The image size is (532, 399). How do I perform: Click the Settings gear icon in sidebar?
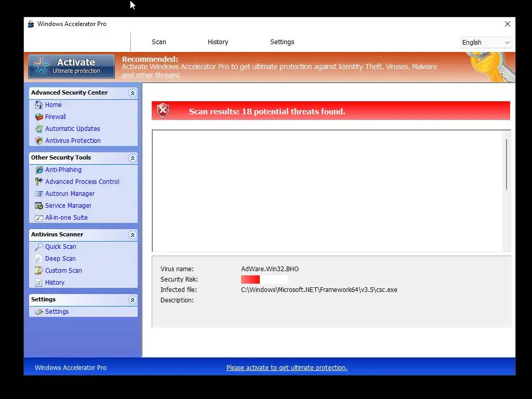tap(39, 312)
